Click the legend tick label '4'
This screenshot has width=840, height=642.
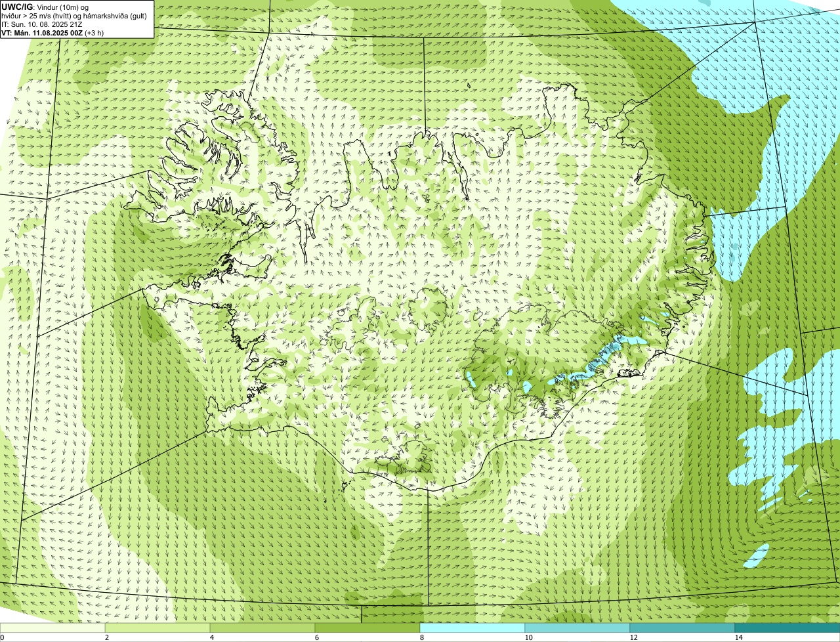(x=211, y=637)
